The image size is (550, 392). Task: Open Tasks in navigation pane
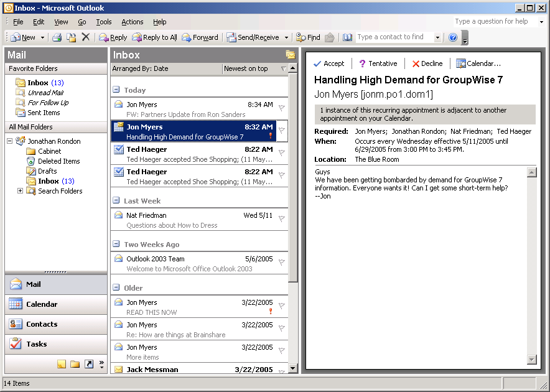point(56,344)
